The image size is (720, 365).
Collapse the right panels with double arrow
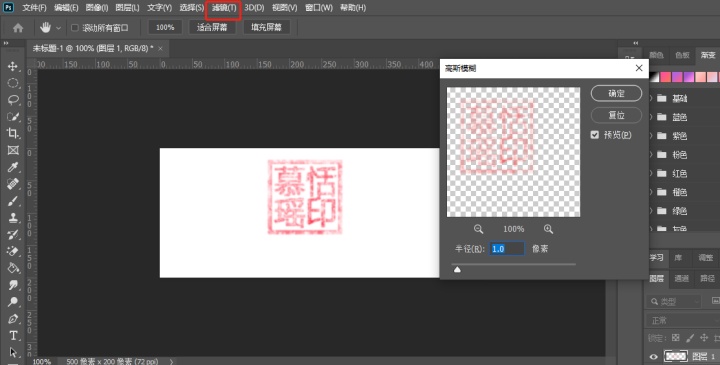[x=636, y=43]
